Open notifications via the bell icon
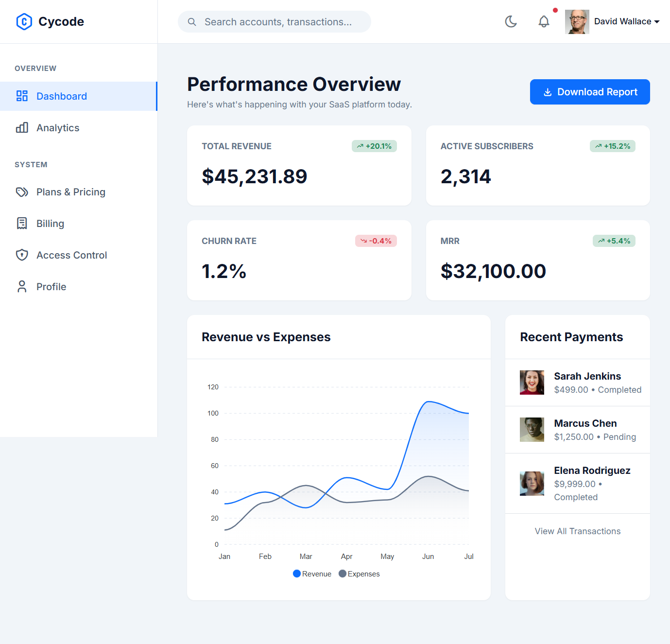670x644 pixels. (544, 21)
